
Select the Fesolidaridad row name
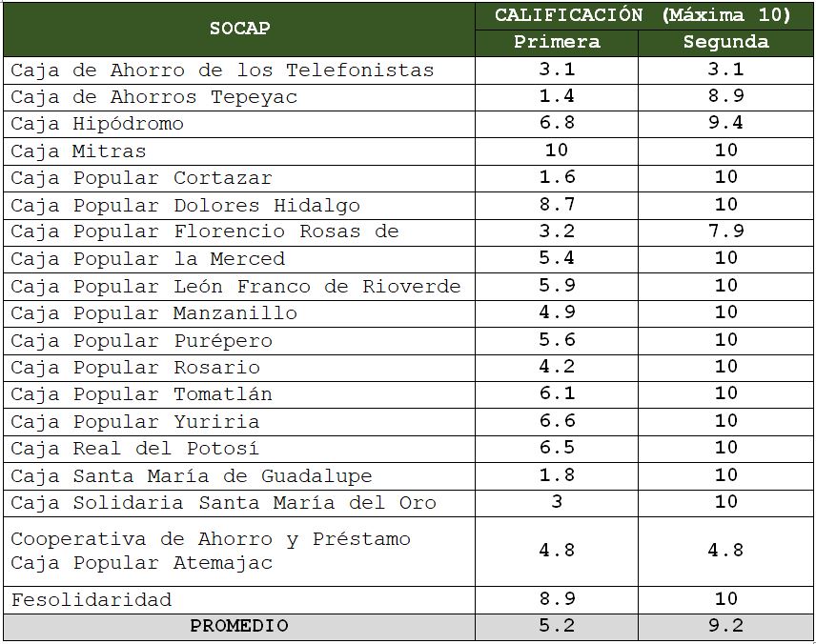pos(92,599)
